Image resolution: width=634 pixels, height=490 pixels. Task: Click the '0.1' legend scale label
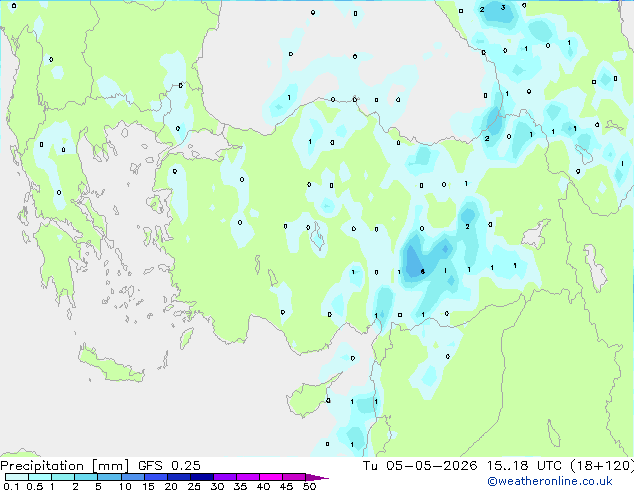(11, 486)
